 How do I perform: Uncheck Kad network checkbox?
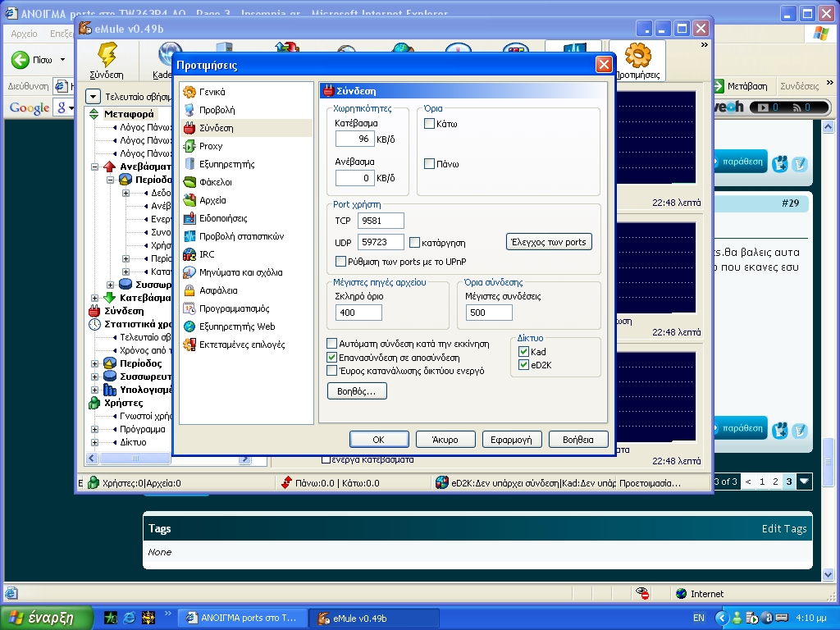pos(524,351)
